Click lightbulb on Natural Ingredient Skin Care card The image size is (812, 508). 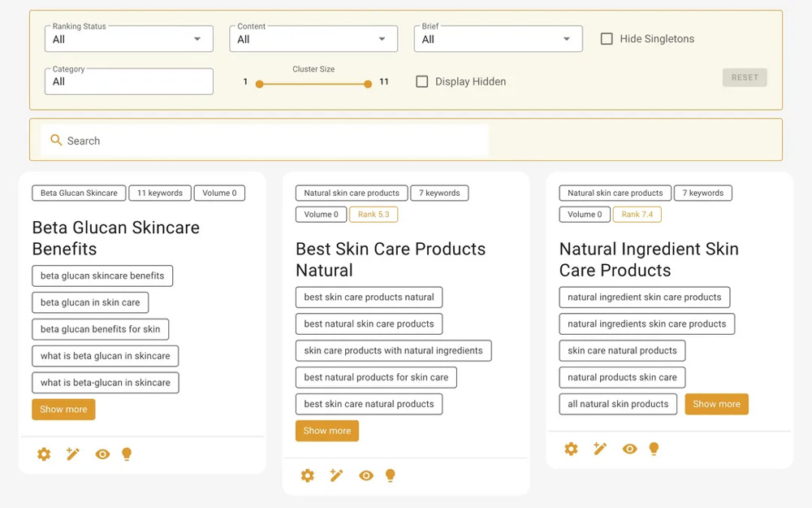click(654, 449)
